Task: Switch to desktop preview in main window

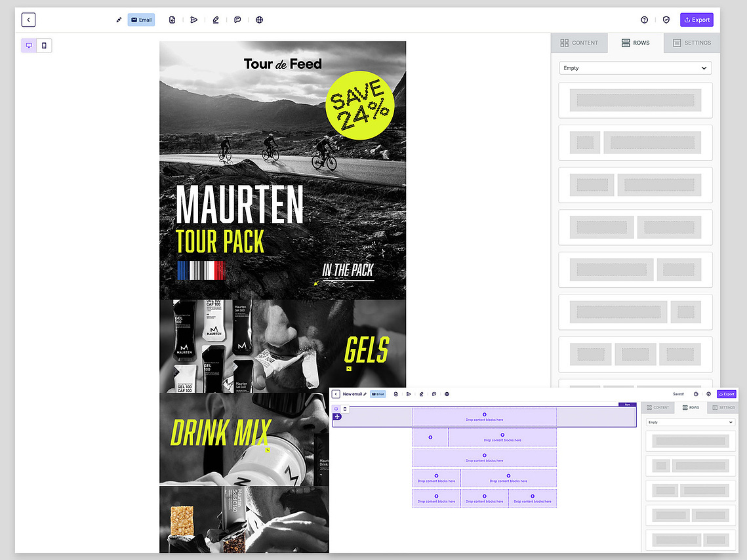Action: [x=29, y=46]
